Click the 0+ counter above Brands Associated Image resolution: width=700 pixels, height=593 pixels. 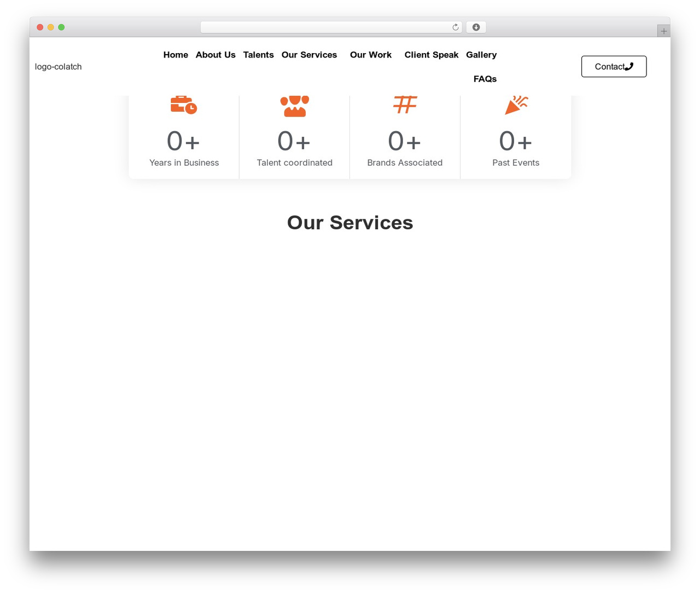pyautogui.click(x=405, y=141)
